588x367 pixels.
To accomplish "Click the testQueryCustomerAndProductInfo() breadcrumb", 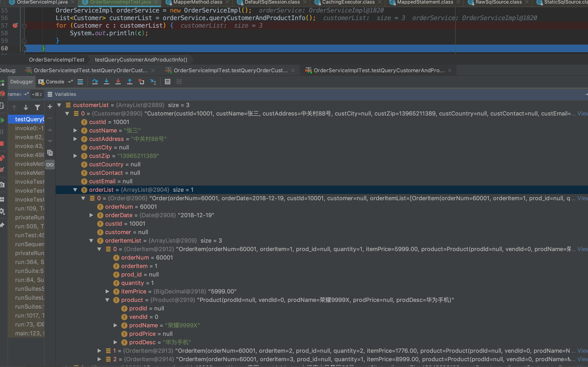I will click(141, 60).
